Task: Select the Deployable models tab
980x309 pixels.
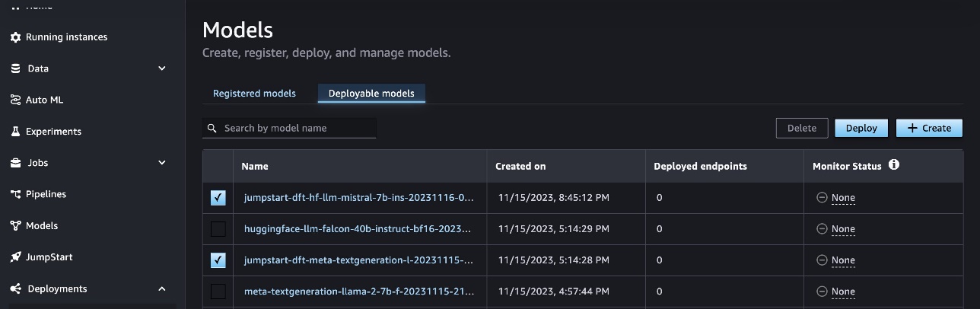Action: (x=371, y=94)
